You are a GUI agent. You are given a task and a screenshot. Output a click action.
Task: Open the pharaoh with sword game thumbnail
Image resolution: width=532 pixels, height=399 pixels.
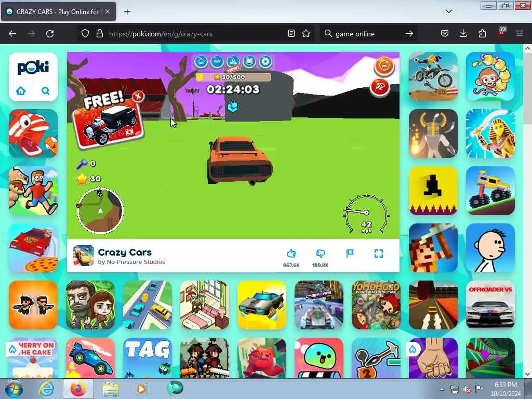click(x=490, y=134)
